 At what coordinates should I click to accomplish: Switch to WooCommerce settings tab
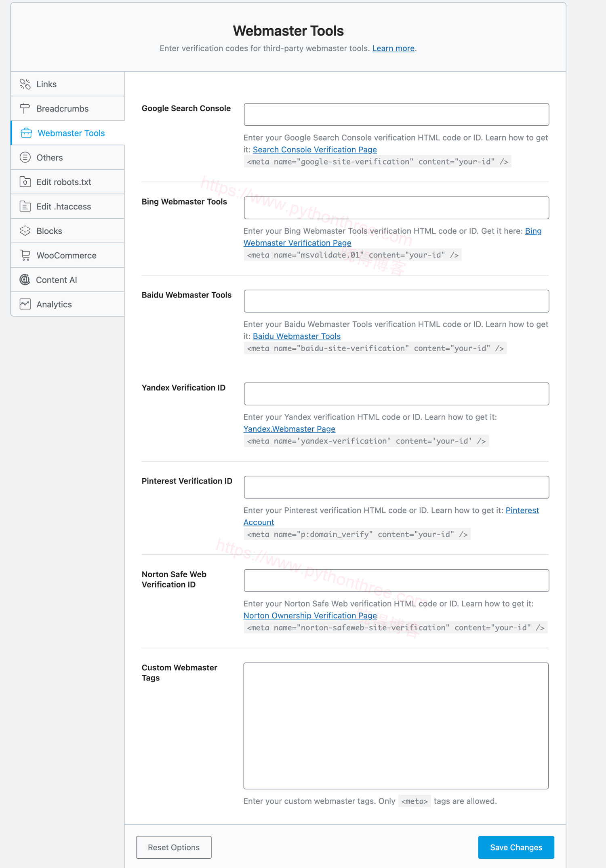(67, 255)
